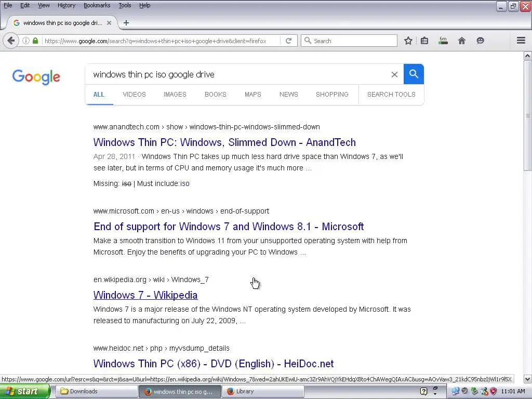Open the language bar help balloon icon
The image size is (532, 399).
424,391
